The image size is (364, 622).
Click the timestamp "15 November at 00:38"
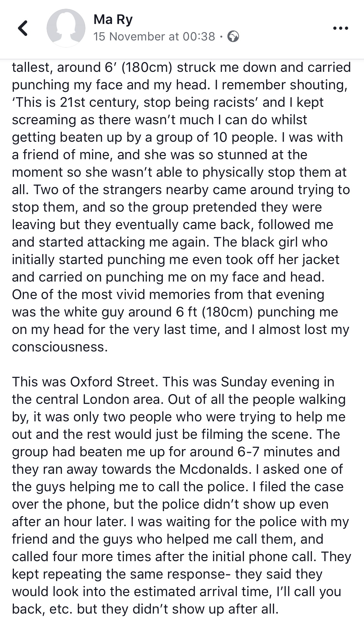pyautogui.click(x=154, y=37)
